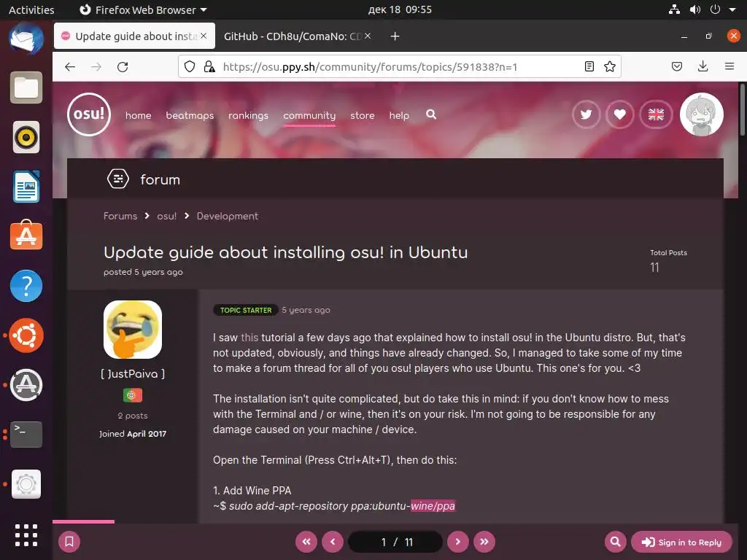Click the osu! breadcrumb link
Image resolution: width=747 pixels, height=560 pixels.
coord(167,216)
